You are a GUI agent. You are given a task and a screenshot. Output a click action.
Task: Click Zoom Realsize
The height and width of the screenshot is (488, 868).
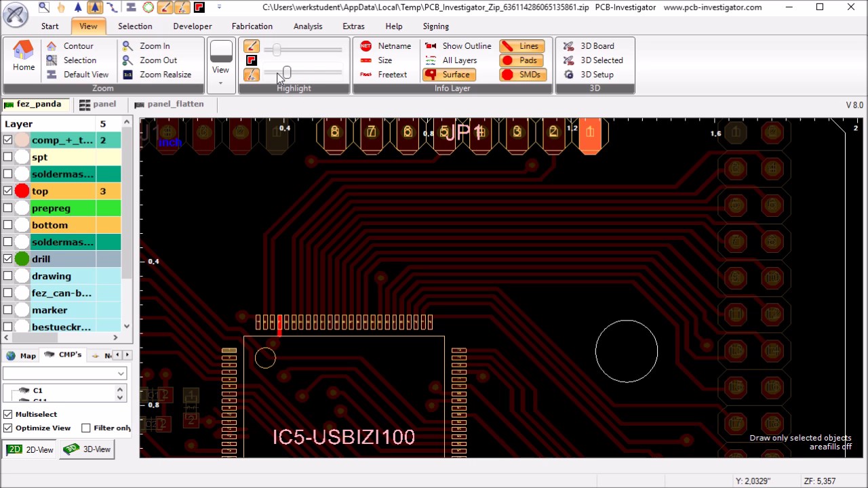pos(157,75)
